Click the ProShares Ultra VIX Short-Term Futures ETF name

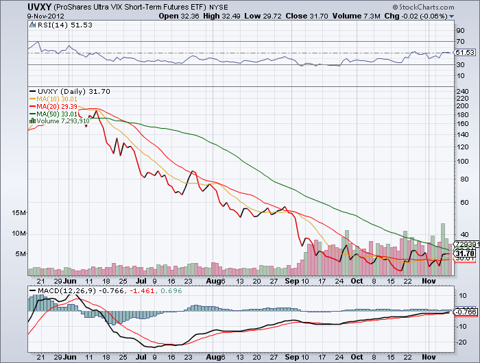pyautogui.click(x=130, y=7)
